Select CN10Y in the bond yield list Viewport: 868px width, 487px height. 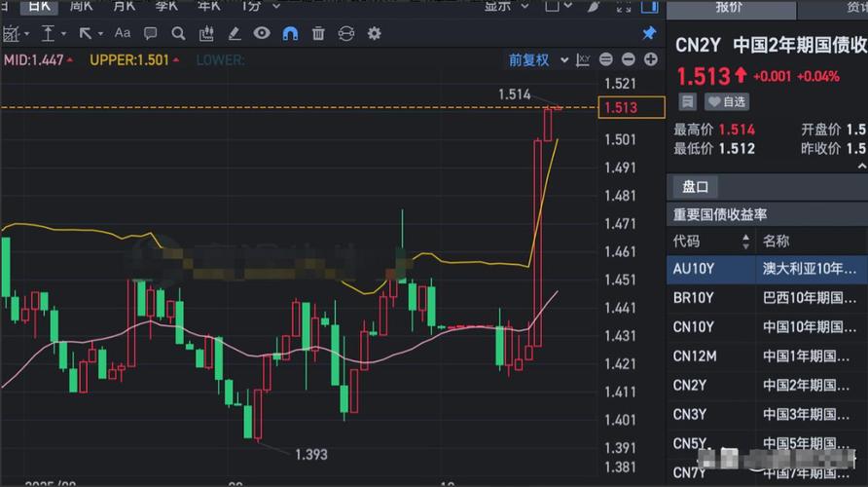click(694, 327)
